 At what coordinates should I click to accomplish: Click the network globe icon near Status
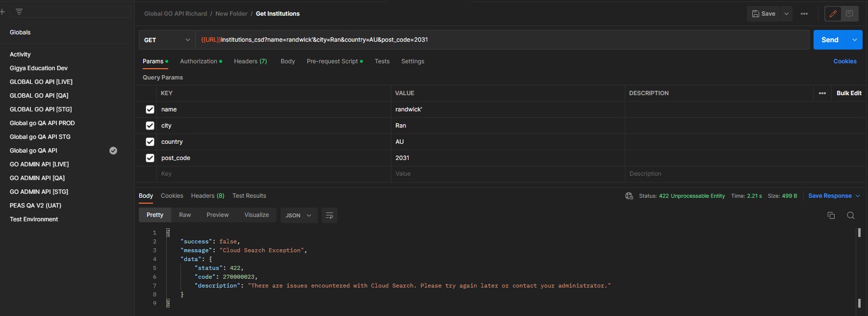click(629, 196)
